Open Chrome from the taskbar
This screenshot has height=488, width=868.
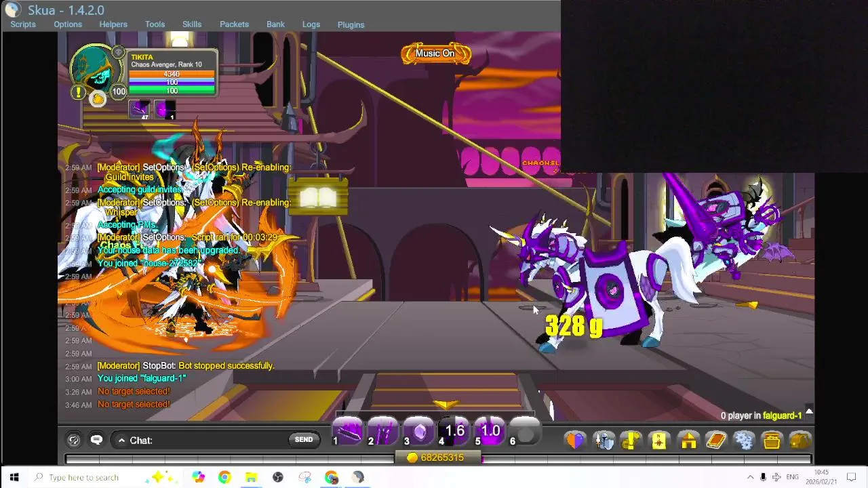(224, 477)
